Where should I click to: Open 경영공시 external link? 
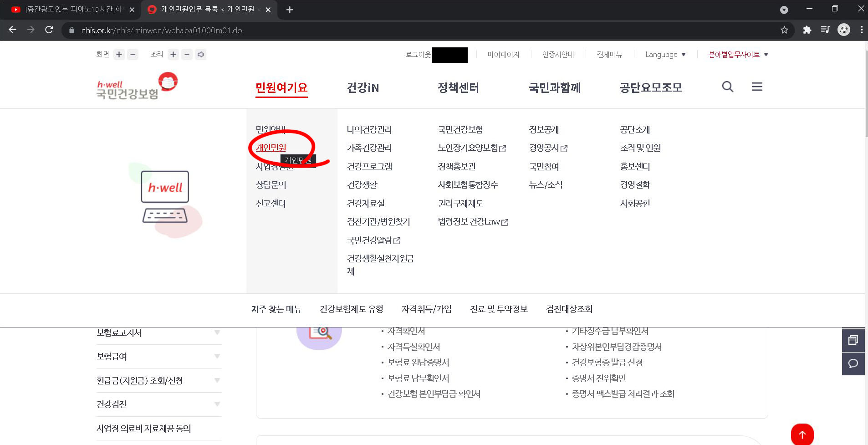[548, 148]
